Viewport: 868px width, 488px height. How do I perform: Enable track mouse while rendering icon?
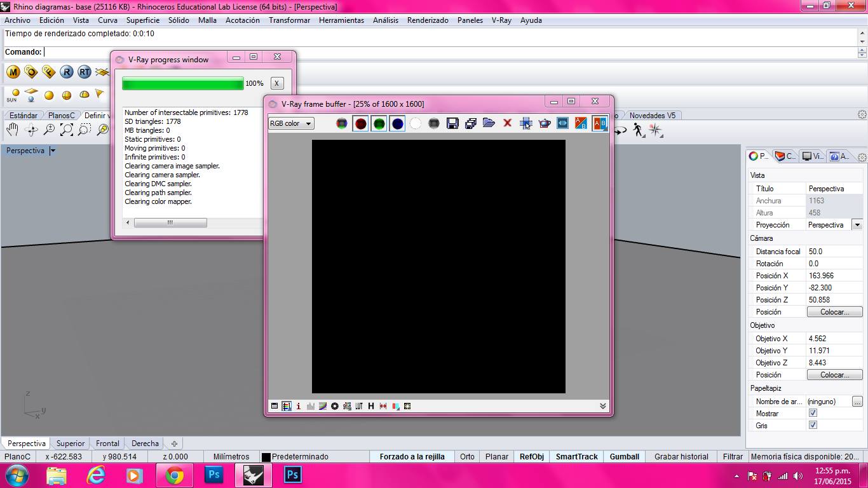point(526,123)
